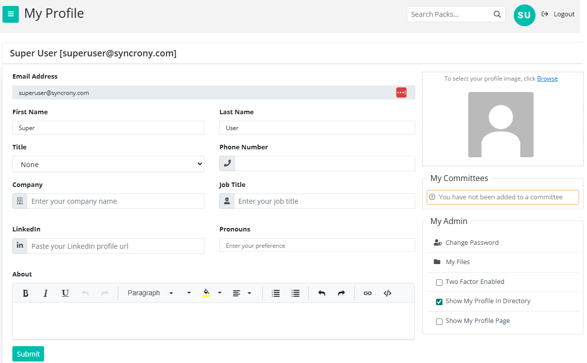The image size is (587, 363).
Task: Click the Last Name field
Action: click(317, 128)
